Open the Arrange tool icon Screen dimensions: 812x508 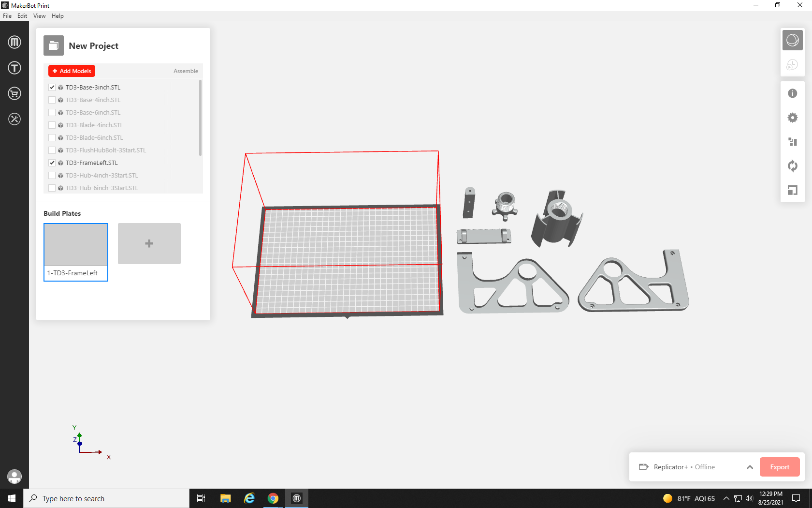pyautogui.click(x=793, y=142)
